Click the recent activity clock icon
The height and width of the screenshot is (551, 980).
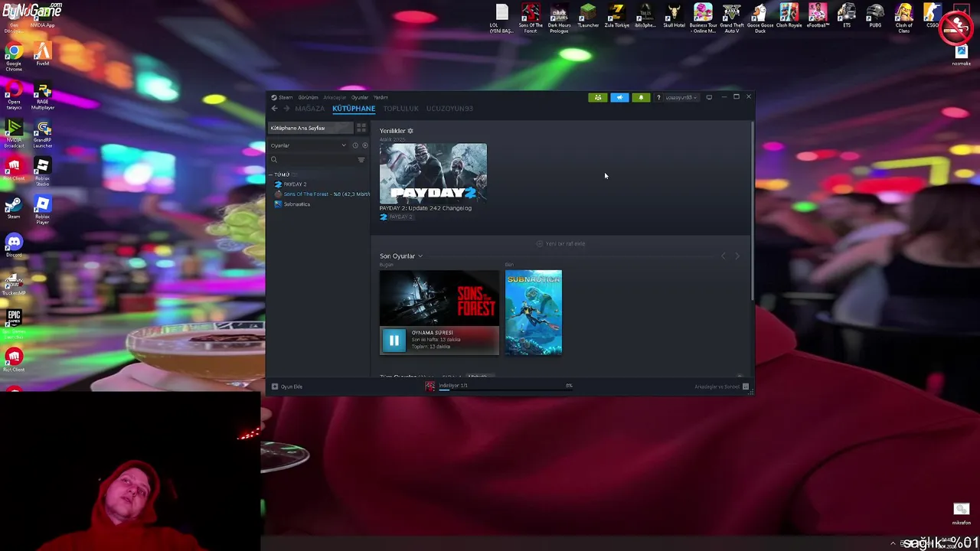(355, 145)
